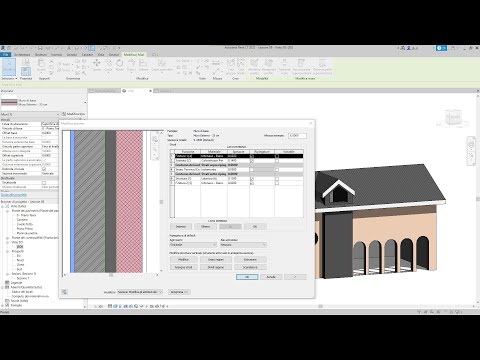Toggle the Strutturale checkbox in Properties
The height and width of the screenshot is (360, 480).
tap(44, 183)
